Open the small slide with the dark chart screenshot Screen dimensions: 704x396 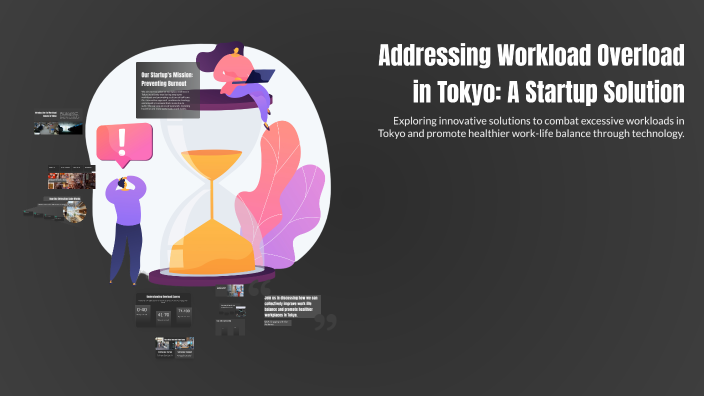point(233,310)
